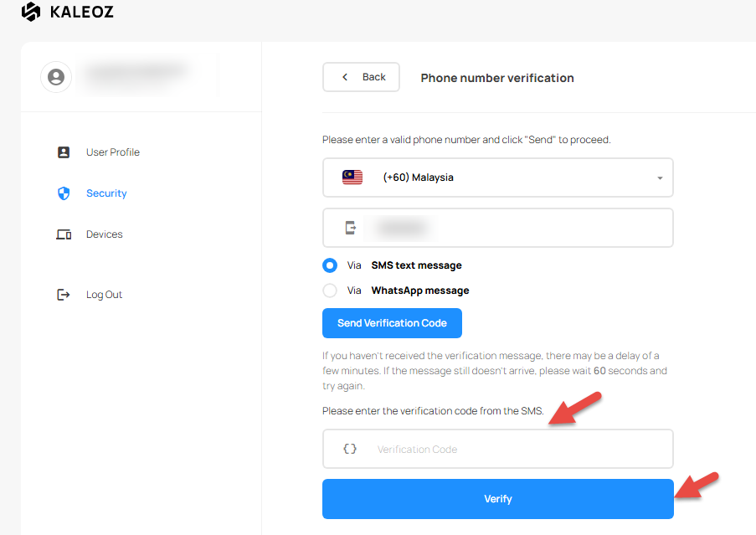Go to Security menu item
Viewport: 756px width, 535px height.
106,193
